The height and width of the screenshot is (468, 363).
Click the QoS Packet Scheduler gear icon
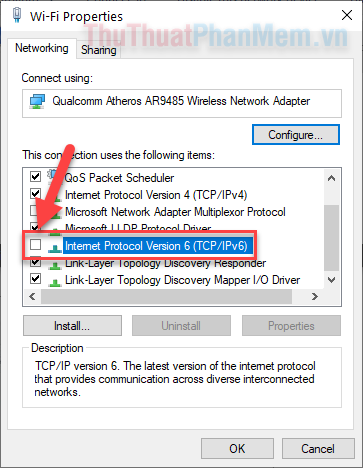53,176
